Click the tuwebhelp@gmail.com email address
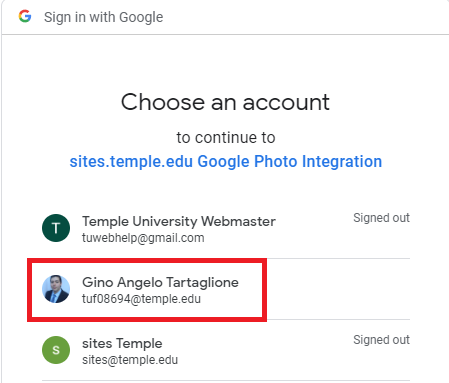449x383 pixels. [x=143, y=238]
